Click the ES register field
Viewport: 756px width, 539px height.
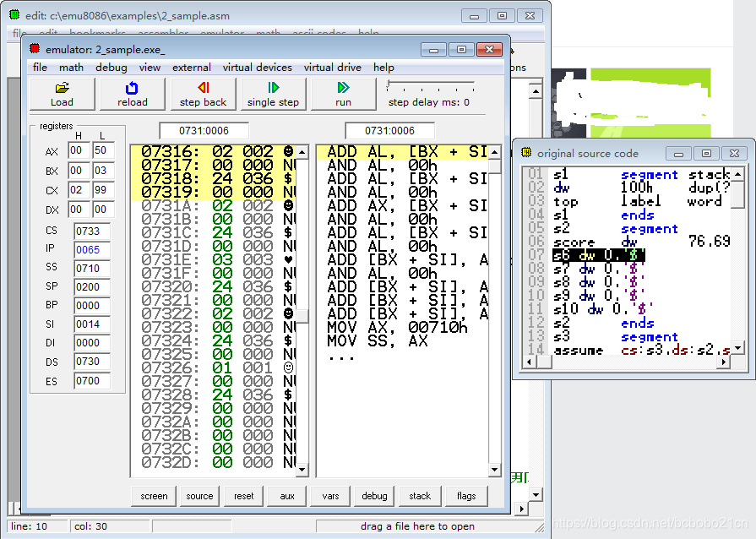click(91, 381)
